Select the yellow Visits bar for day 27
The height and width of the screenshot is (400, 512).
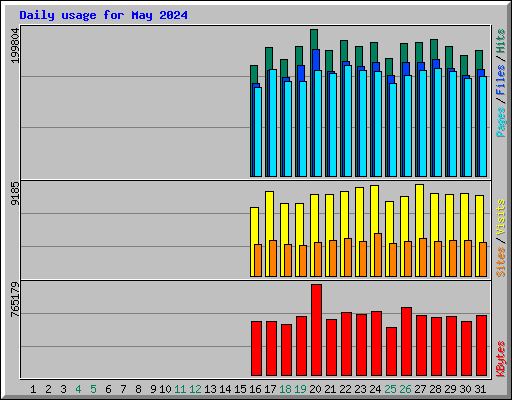tap(418, 211)
